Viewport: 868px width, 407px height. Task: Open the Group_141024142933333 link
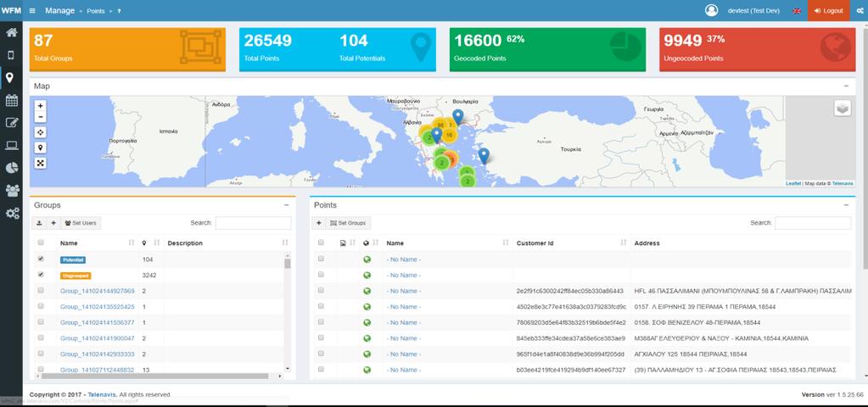point(98,354)
